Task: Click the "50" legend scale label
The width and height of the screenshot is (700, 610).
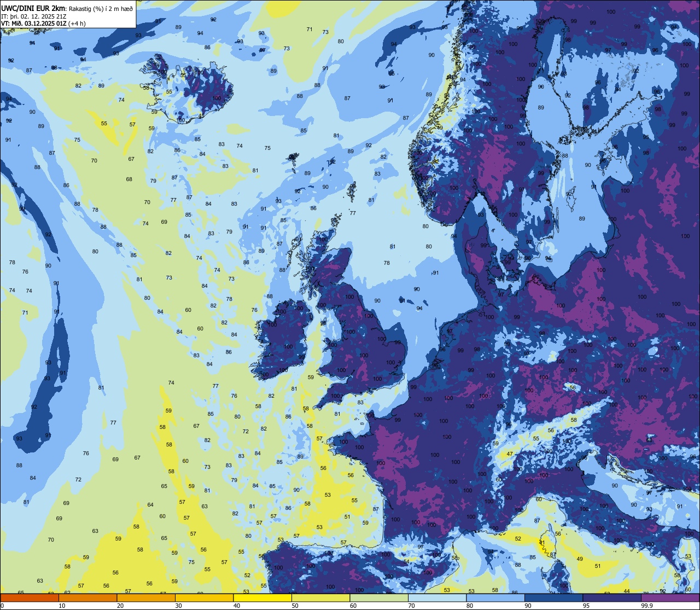Action: (x=295, y=606)
